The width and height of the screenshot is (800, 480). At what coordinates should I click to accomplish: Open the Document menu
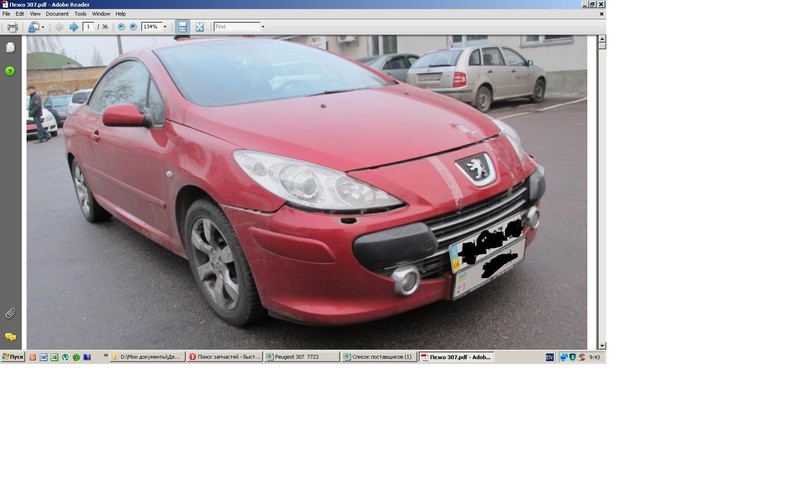coord(57,14)
